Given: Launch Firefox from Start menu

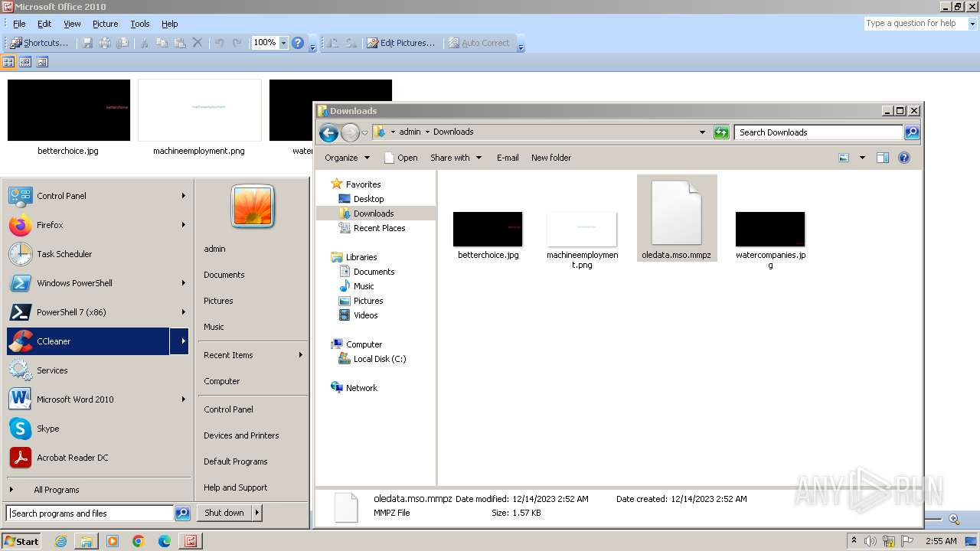Looking at the screenshot, I should click(x=98, y=225).
